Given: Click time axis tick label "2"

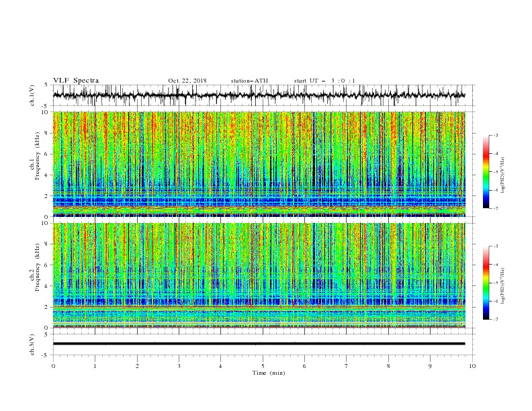Looking at the screenshot, I should point(137,366).
